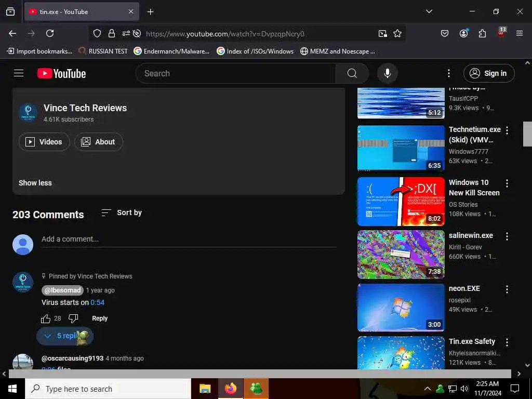532x399 pixels.
Task: Open File Explorer from the taskbar
Action: 205,389
